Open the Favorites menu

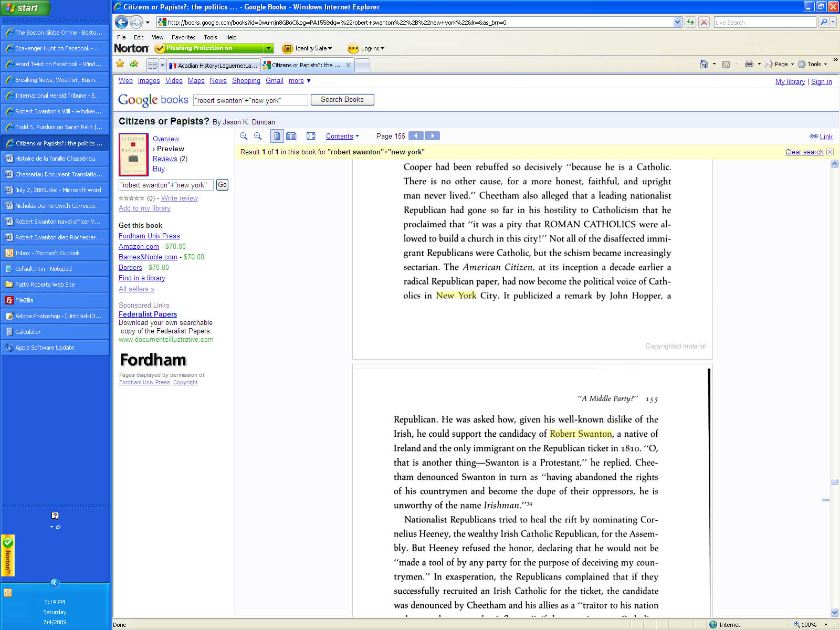(183, 37)
